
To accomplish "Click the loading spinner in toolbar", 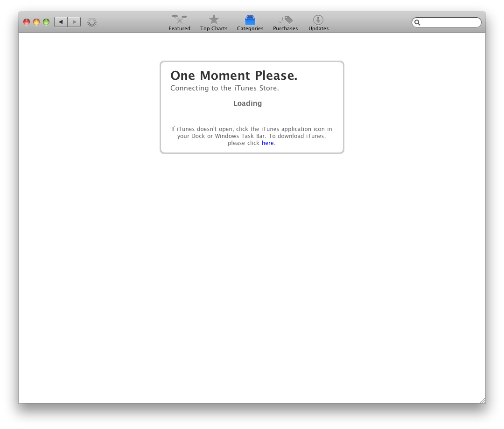I will tap(92, 22).
